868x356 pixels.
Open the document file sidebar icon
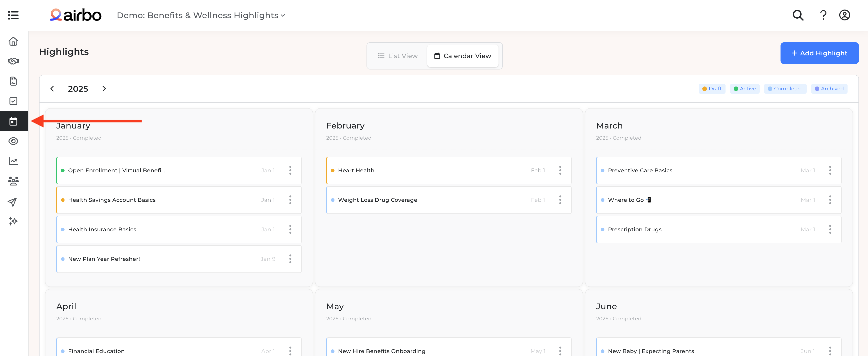pos(13,81)
